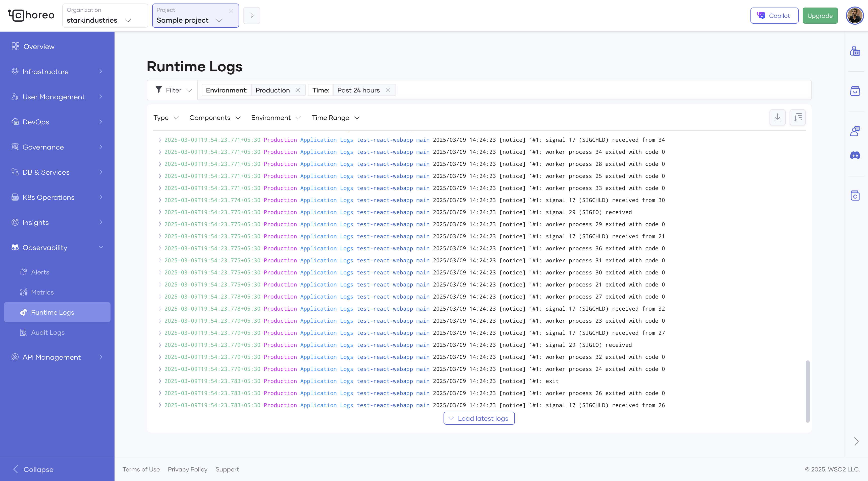Click the Choreo logo

(x=31, y=15)
